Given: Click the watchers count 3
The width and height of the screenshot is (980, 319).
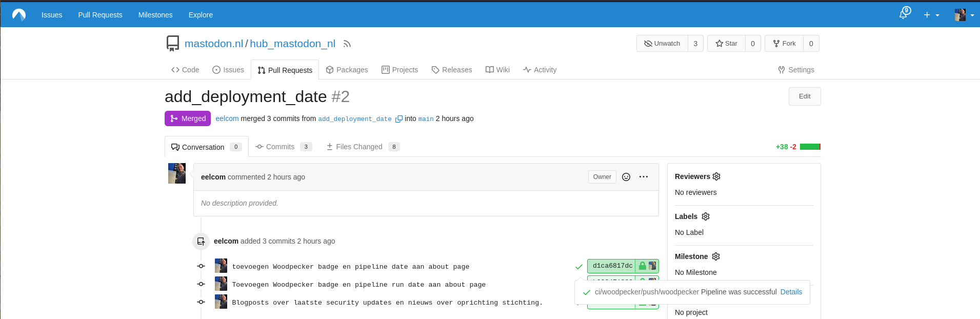Looking at the screenshot, I should click(695, 44).
